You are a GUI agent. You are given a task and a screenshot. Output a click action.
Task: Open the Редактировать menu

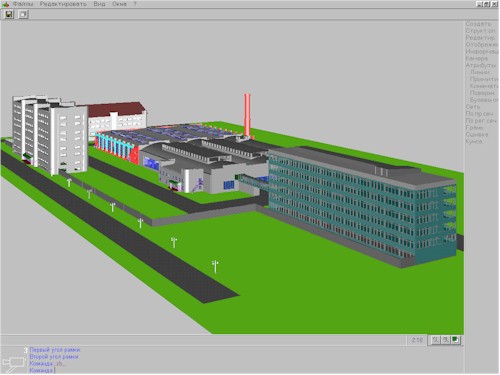click(x=63, y=4)
